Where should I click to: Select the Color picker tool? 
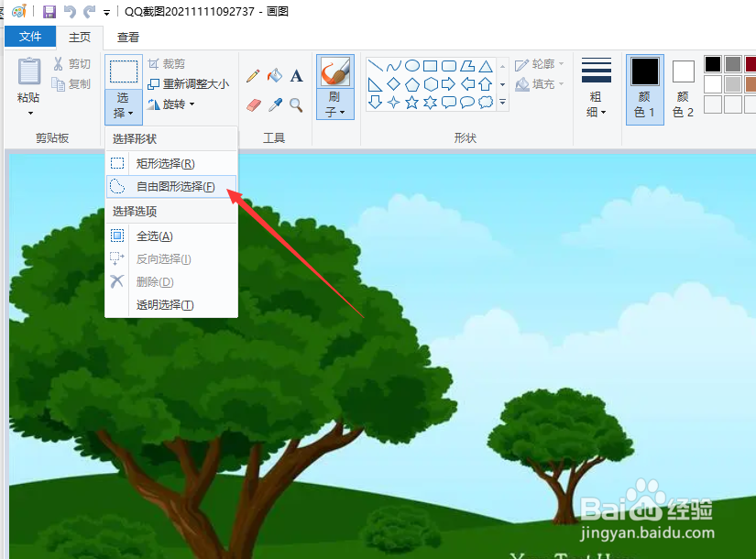tap(275, 104)
